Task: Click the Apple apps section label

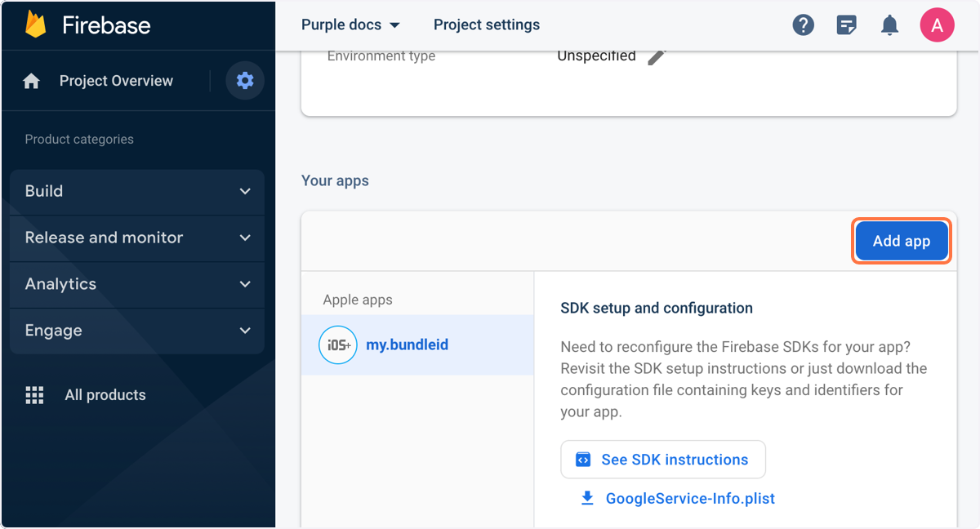Action: pyautogui.click(x=358, y=300)
